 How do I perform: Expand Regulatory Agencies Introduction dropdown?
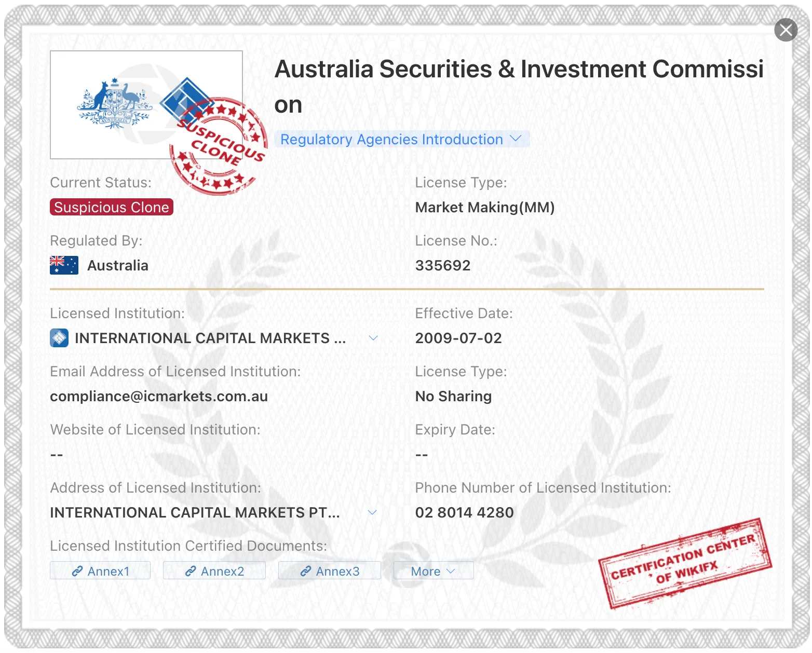(x=402, y=139)
